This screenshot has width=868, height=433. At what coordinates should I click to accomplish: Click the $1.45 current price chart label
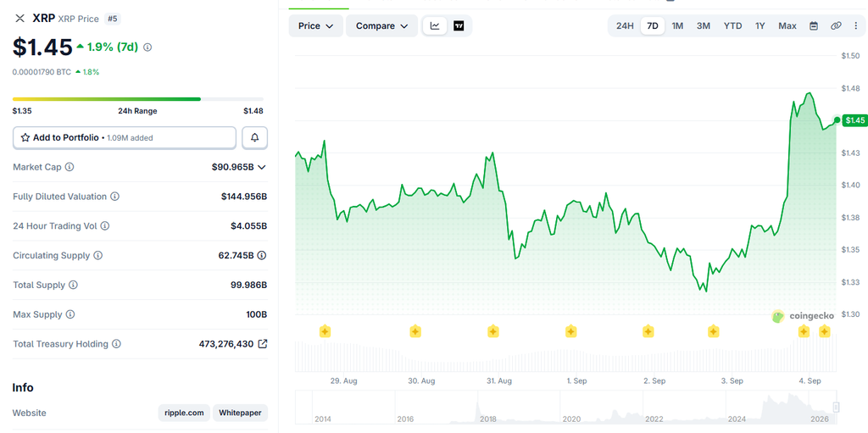pyautogui.click(x=854, y=120)
